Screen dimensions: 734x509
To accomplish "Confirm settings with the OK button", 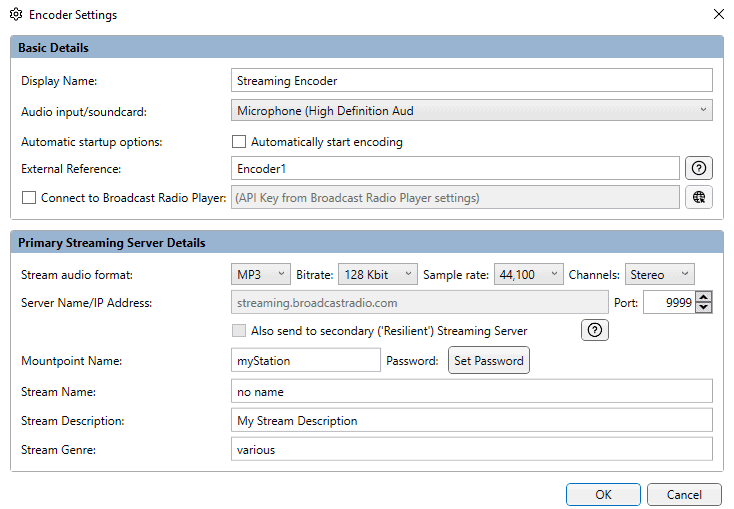I will pos(603,494).
